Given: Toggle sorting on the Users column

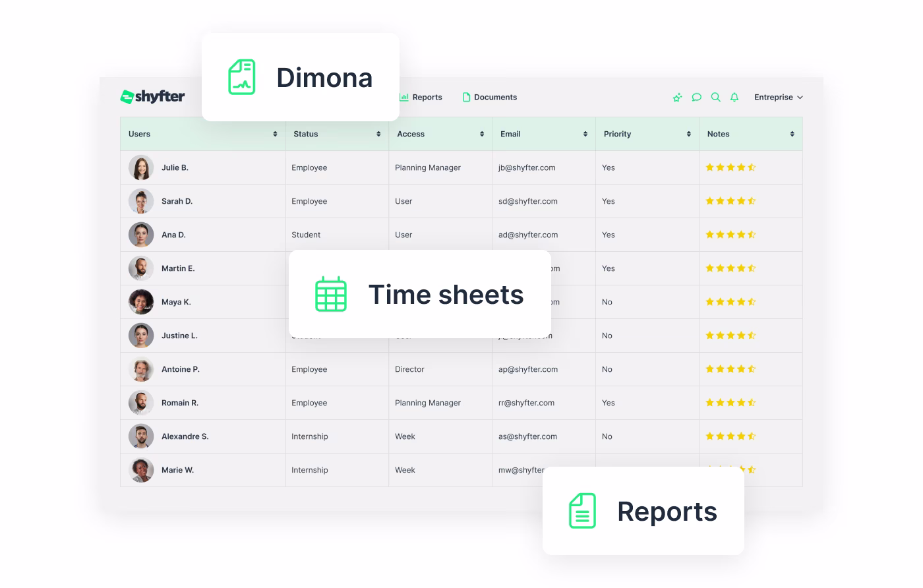Looking at the screenshot, I should pos(275,134).
